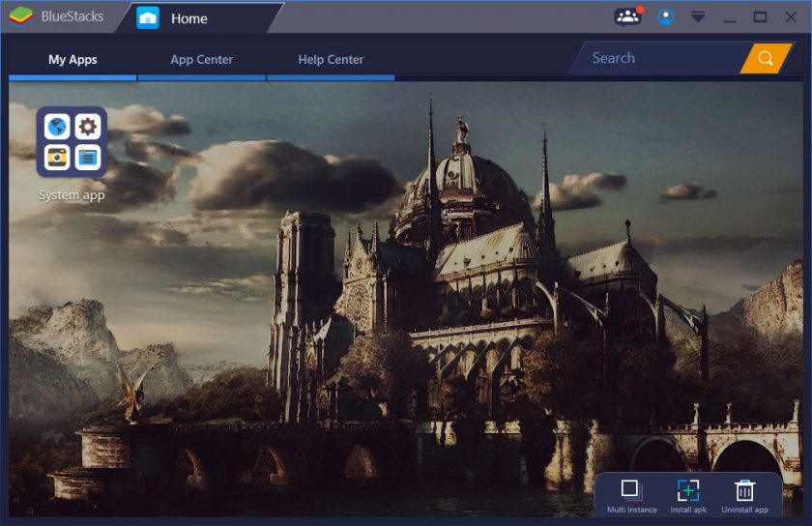Click the BlueStacks logo in the title bar

click(21, 16)
